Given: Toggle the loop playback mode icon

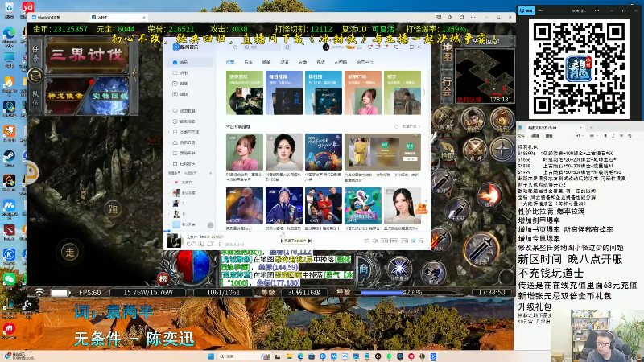Looking at the screenshot, I should 367,241.
